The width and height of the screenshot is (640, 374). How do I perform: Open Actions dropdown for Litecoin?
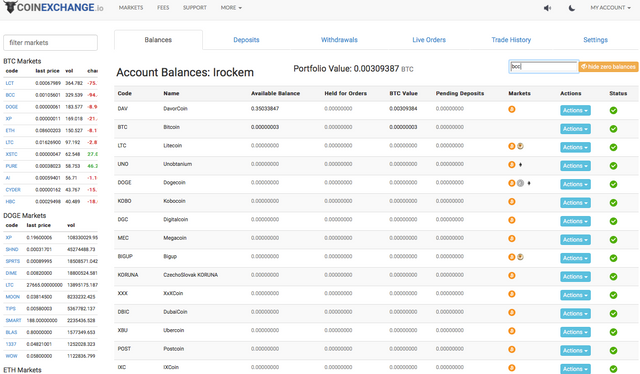[x=575, y=147]
